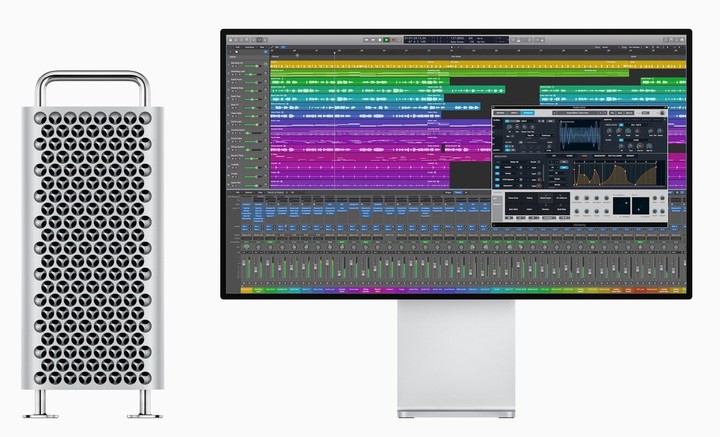Click Alchemy's master volume knob
This screenshot has width=720, height=437.
click(662, 113)
